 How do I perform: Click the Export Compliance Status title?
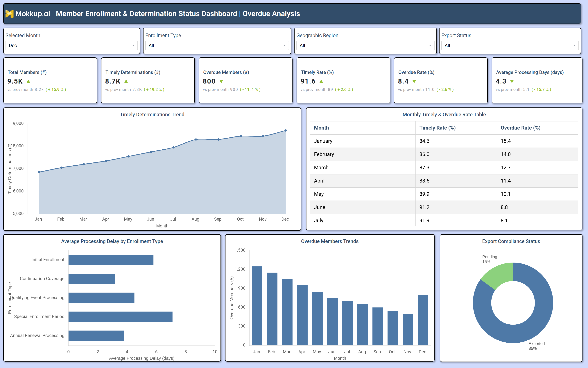(511, 241)
